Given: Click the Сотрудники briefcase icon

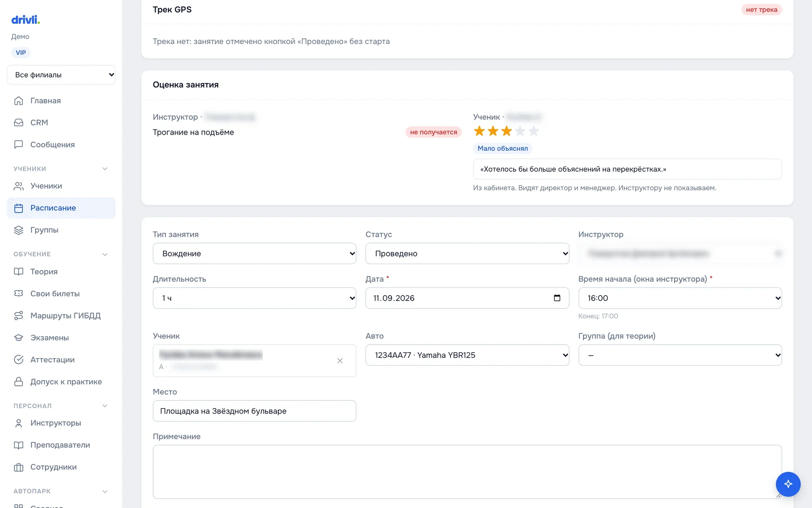Looking at the screenshot, I should 19,467.
